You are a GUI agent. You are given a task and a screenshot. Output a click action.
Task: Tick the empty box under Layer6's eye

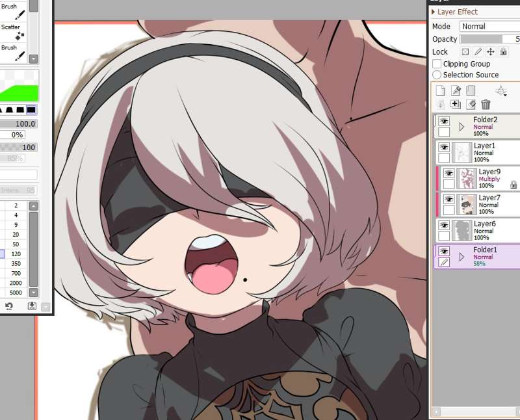click(444, 236)
